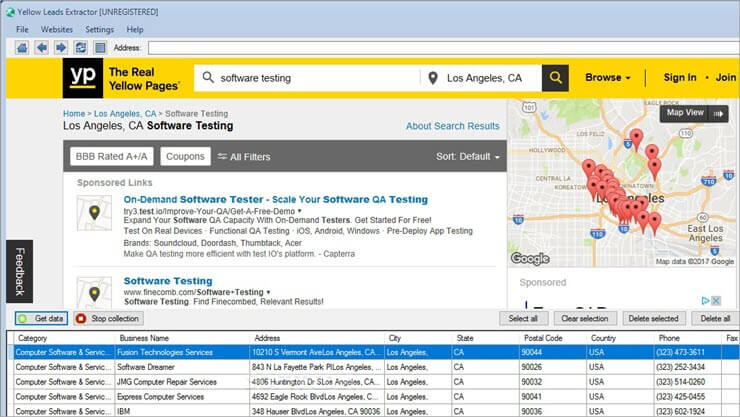Click the Home toolbar icon

click(22, 48)
